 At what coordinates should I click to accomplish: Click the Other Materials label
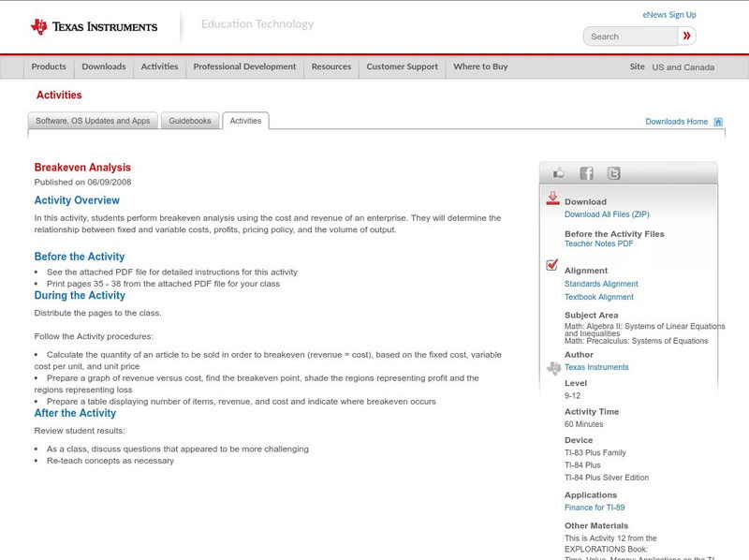[x=596, y=526]
